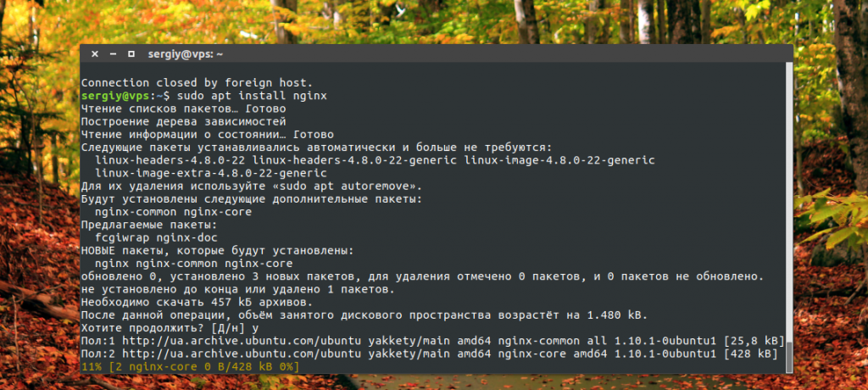Minimize the terminal window
The width and height of the screenshot is (868, 390).
112,53
